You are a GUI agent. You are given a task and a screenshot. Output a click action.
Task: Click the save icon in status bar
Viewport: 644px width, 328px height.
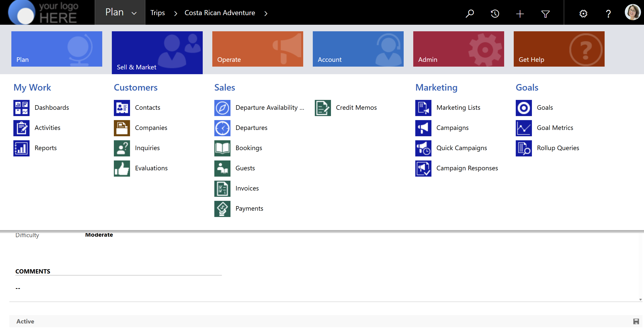tap(636, 321)
